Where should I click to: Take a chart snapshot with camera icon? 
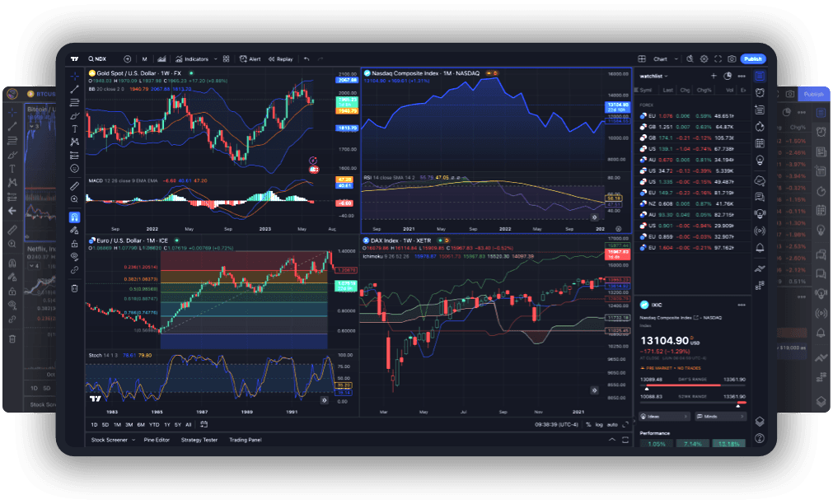pyautogui.click(x=731, y=59)
